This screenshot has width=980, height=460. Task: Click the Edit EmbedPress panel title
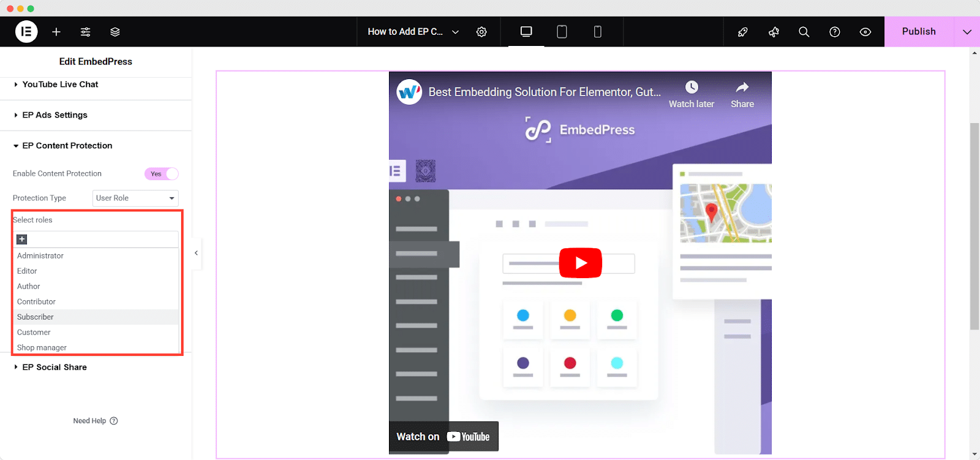[x=96, y=62]
